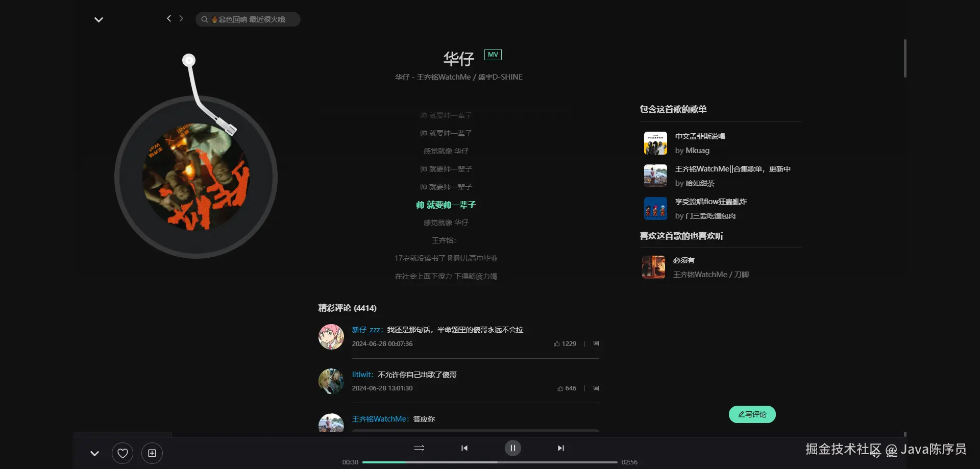The height and width of the screenshot is (469, 980).
Task: Open the MV badge next to song title
Action: pyautogui.click(x=493, y=55)
